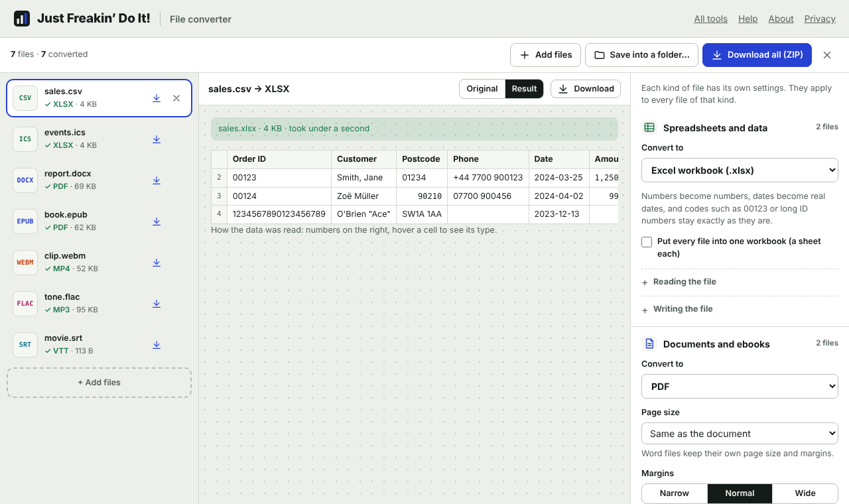Click the Documents and ebooks section icon
Viewport: 849px width, 504px height.
[649, 344]
